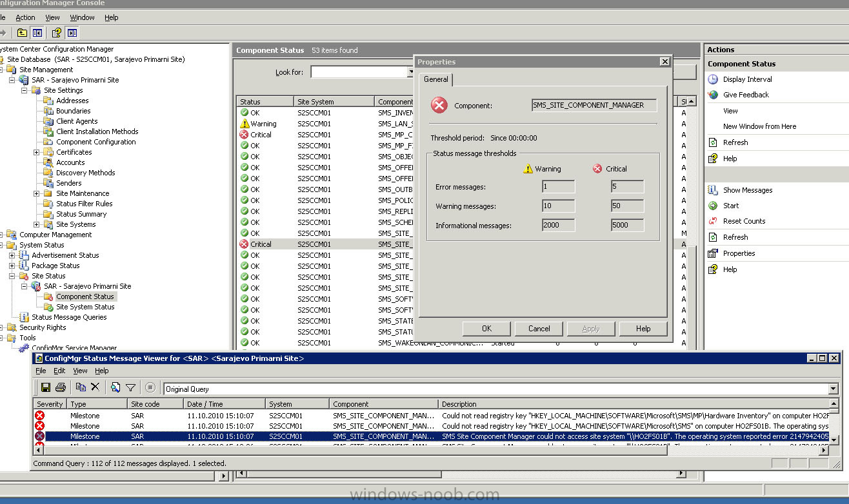
Task: Click Help button in the Properties dialog
Action: click(x=643, y=329)
